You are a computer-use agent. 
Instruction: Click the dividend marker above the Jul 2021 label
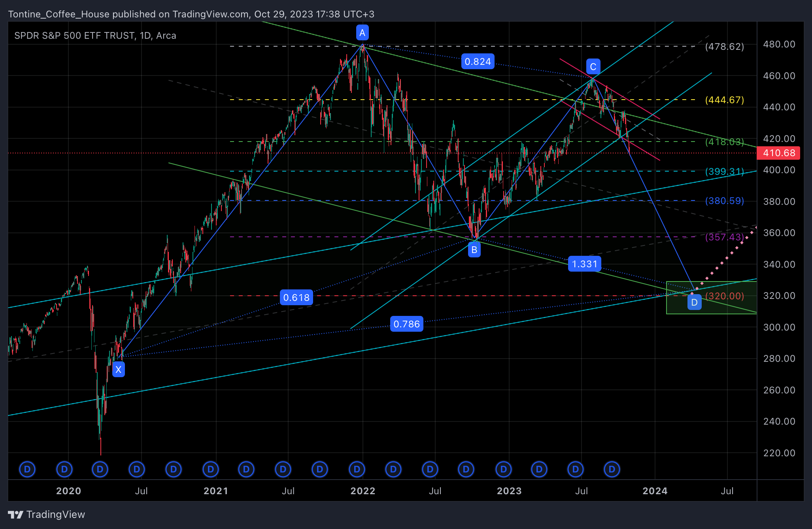tap(283, 469)
